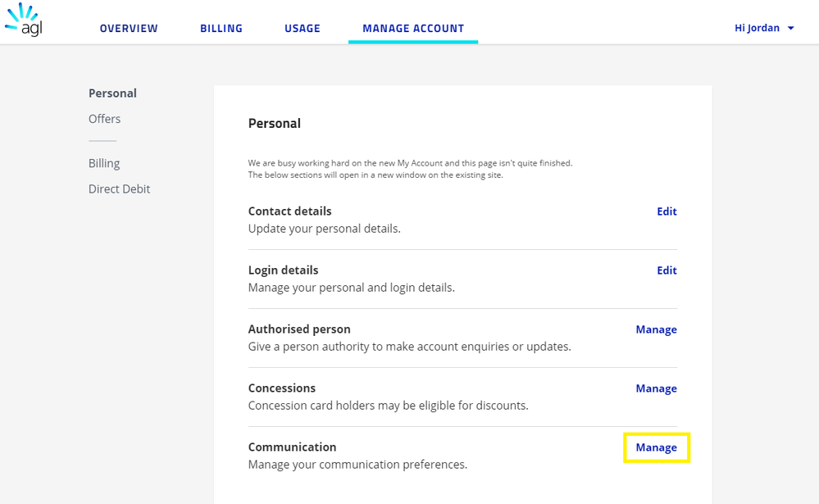Open Billing in the left sidebar
This screenshot has height=504, width=819.
104,163
